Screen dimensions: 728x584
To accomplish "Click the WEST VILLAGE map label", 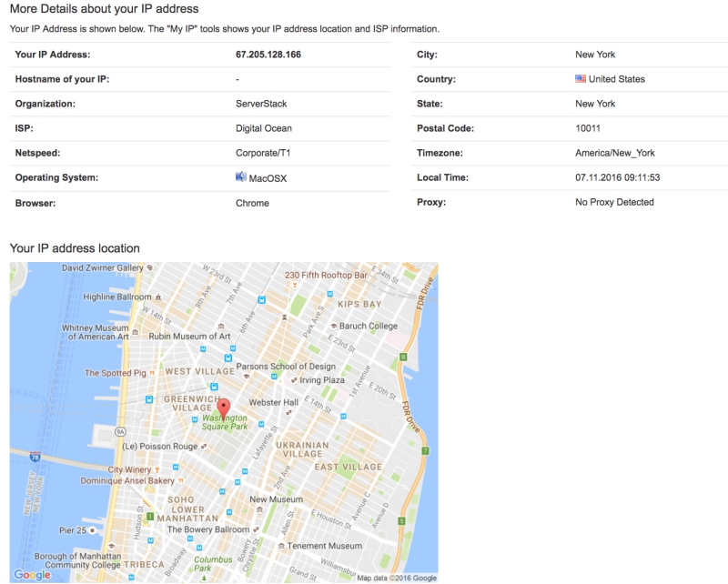I will click(x=199, y=371).
